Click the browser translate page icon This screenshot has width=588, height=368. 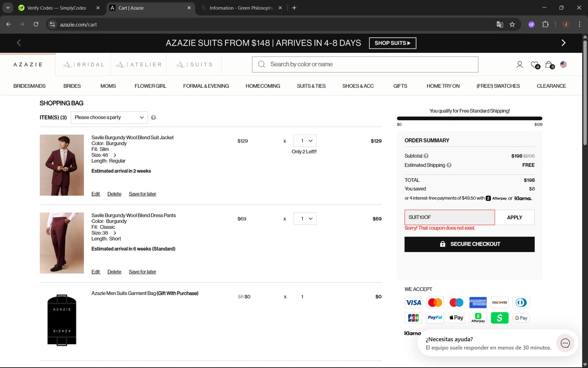tap(500, 24)
